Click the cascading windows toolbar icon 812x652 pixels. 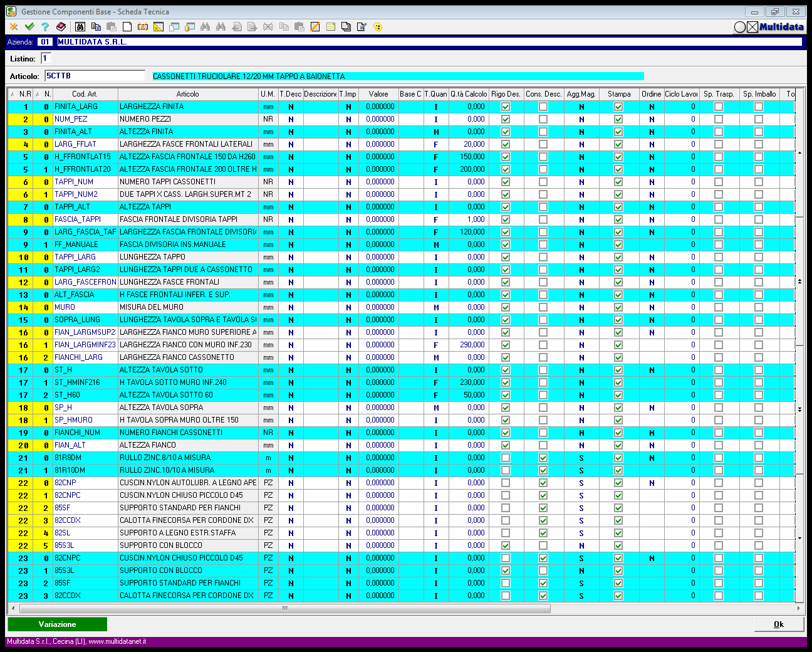(174, 26)
